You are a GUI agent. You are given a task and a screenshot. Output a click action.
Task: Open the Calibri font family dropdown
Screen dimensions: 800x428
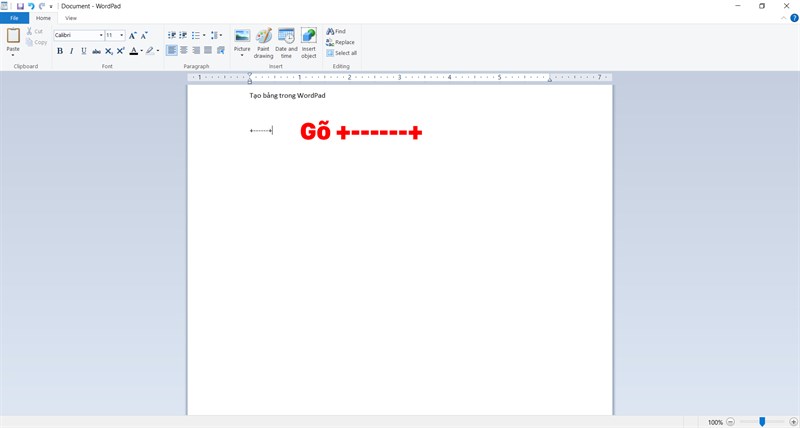click(x=101, y=35)
